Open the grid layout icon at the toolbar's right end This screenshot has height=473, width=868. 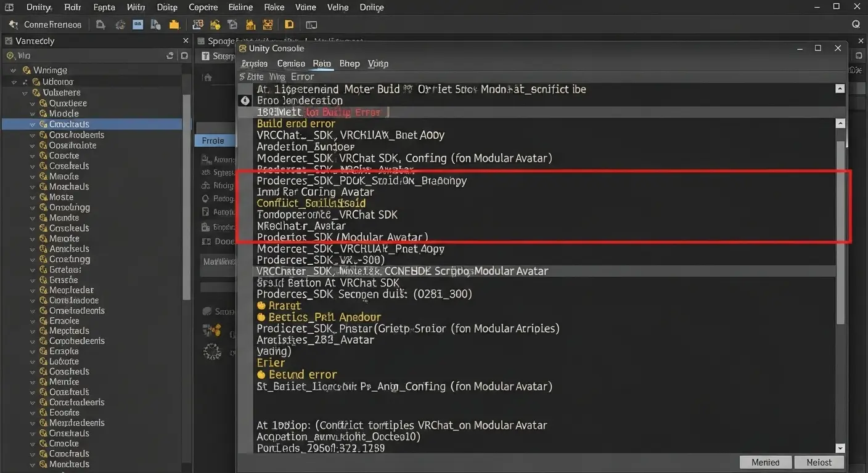pyautogui.click(x=311, y=25)
